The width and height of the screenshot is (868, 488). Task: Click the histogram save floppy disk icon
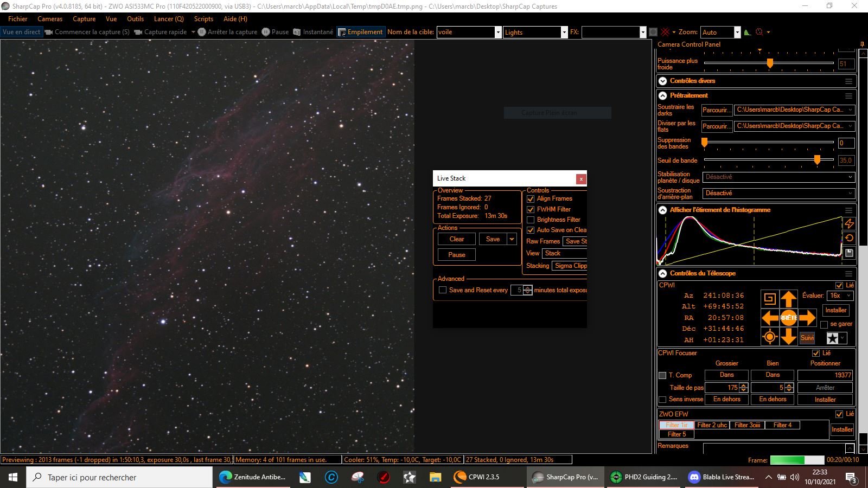pos(849,253)
